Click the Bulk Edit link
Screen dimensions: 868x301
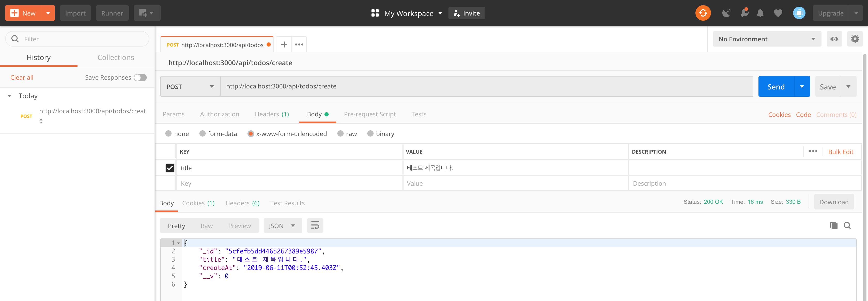(840, 152)
